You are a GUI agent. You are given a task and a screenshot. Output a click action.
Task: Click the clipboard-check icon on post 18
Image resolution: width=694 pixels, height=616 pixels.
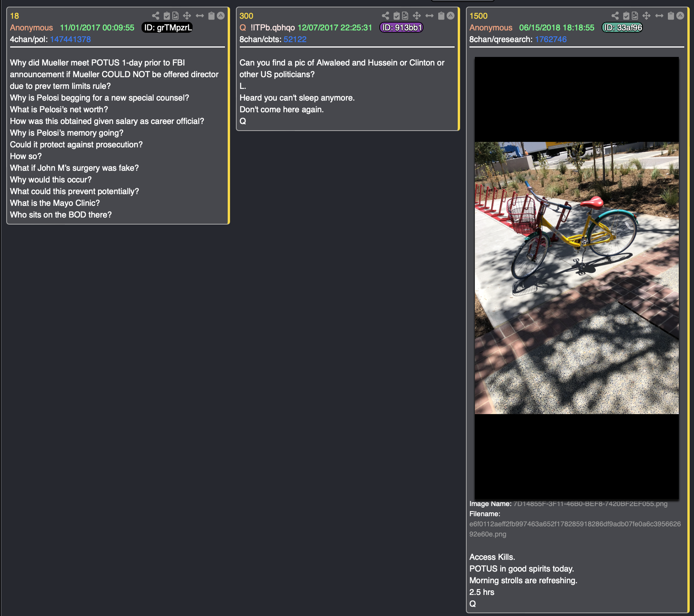167,16
